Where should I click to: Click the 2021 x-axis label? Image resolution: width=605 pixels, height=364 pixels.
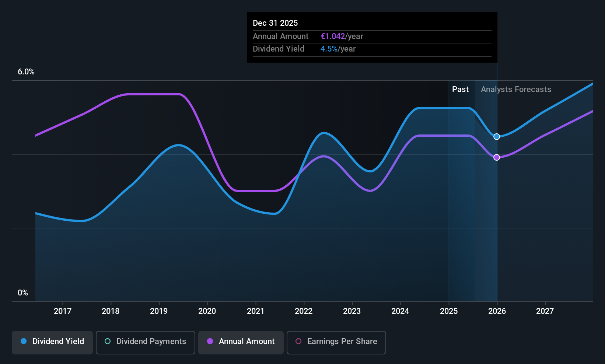[x=255, y=311]
